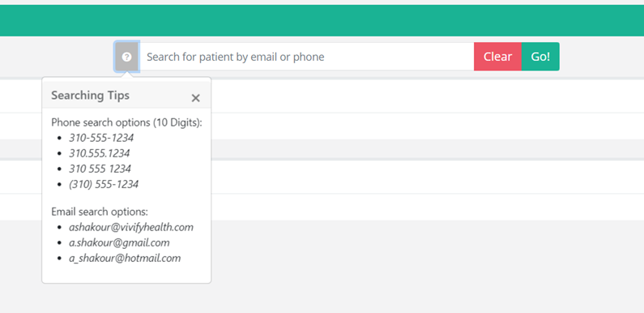Select the 310-555-1234 phone example
This screenshot has width=644, height=313.
click(101, 138)
